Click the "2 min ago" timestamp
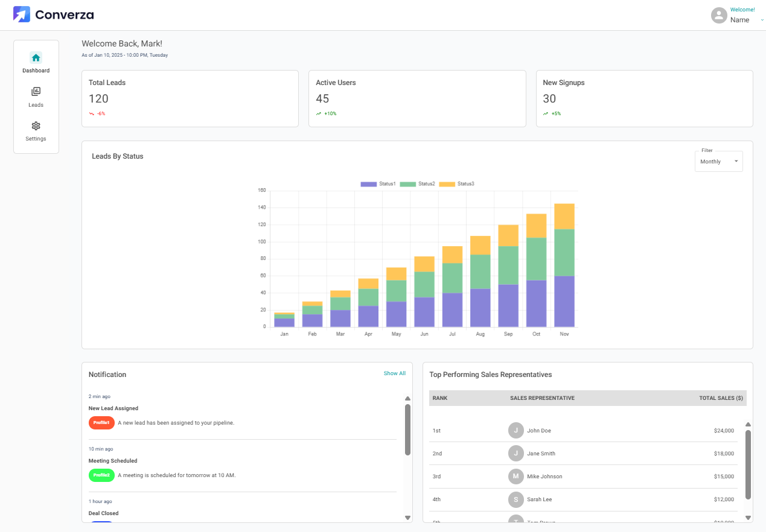This screenshot has height=532, width=766. [100, 396]
